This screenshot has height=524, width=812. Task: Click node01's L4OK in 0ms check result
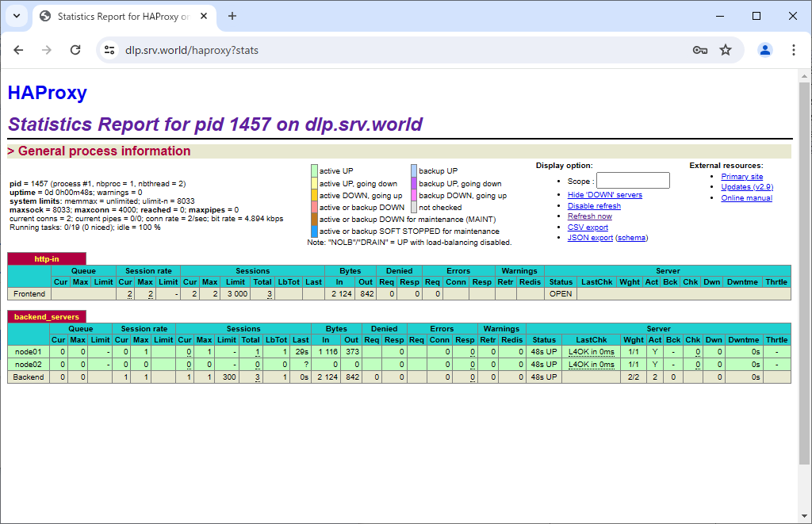[x=592, y=351]
